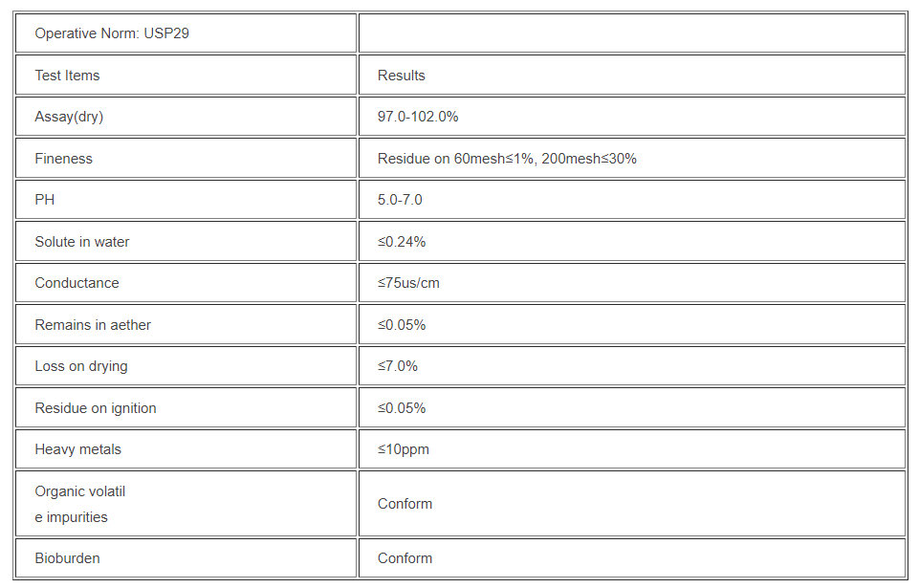
Task: Select the '≤7.0%' result cell
Action: [398, 366]
